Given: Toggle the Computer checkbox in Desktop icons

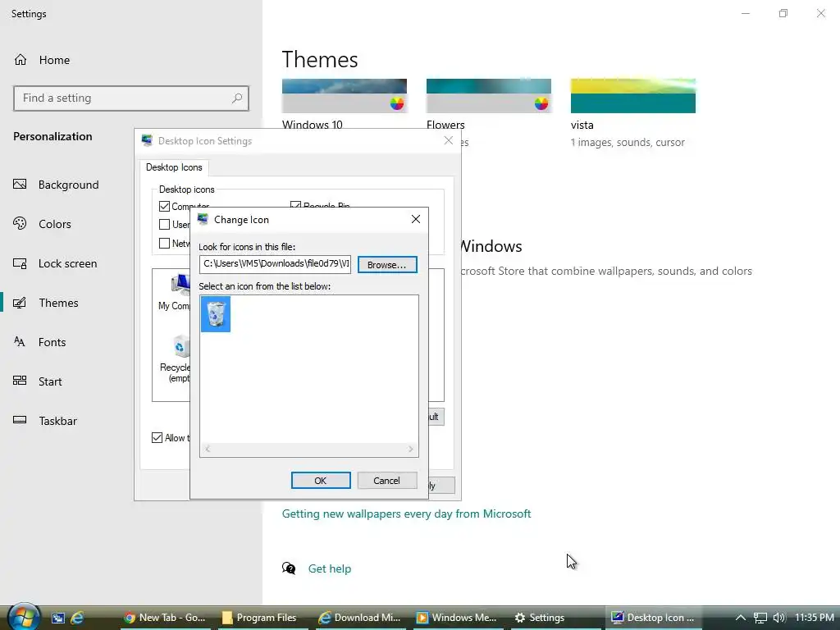Looking at the screenshot, I should [x=164, y=206].
